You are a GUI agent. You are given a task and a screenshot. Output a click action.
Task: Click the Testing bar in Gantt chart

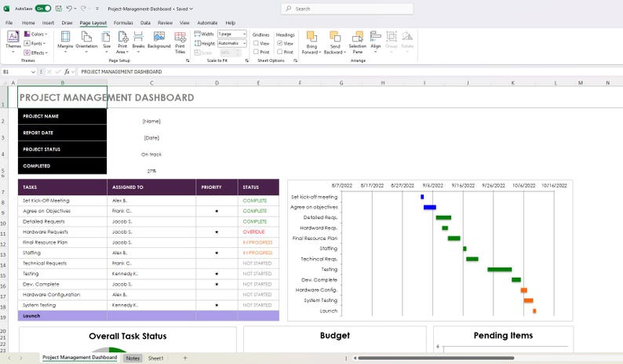500,269
